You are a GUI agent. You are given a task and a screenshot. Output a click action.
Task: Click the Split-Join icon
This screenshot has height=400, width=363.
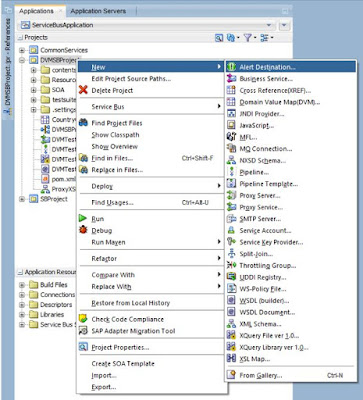[x=231, y=254]
